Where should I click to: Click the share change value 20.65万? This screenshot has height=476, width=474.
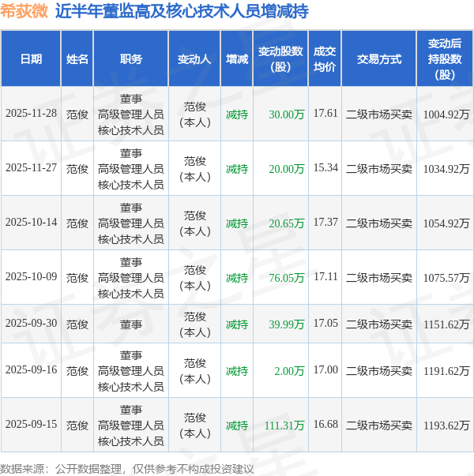pyautogui.click(x=287, y=223)
